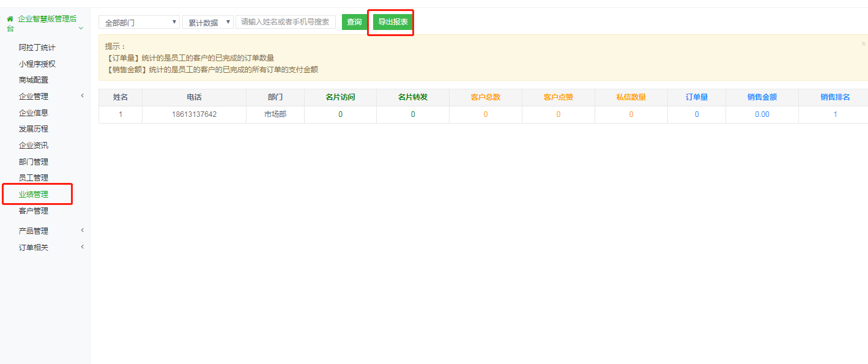The height and width of the screenshot is (364, 868).
Task: Click the home icon beside 企业智慧版管理后台
Action: point(10,19)
